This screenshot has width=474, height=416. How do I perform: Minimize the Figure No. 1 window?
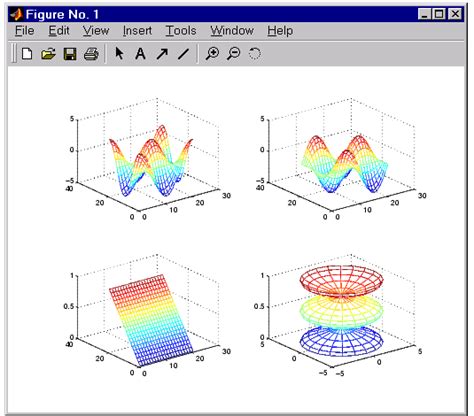[x=425, y=14]
